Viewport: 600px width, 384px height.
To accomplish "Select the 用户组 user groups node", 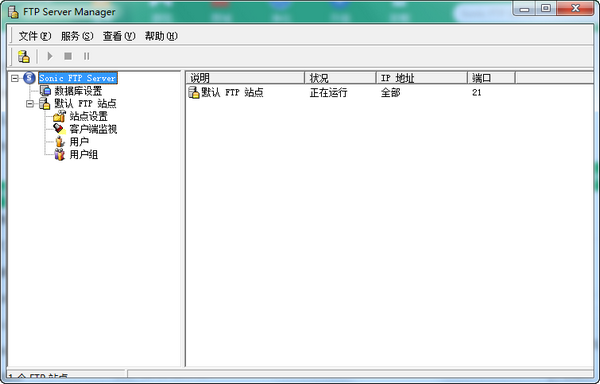I will pos(84,155).
